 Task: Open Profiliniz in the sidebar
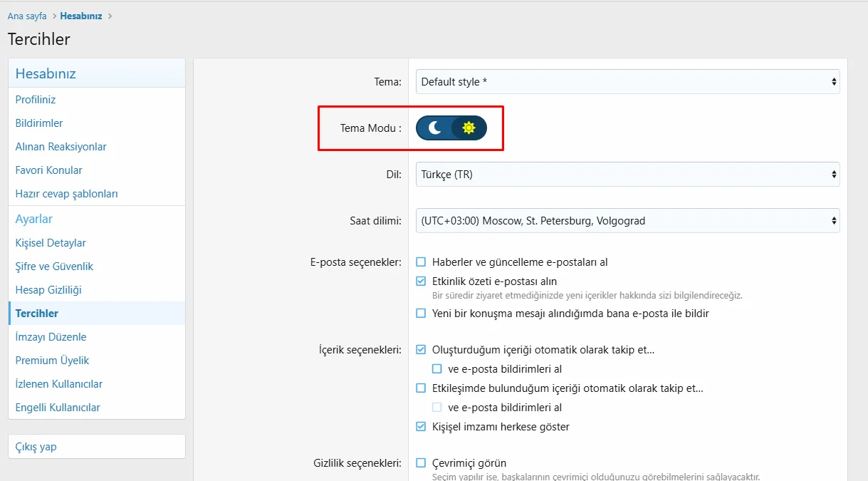coord(36,100)
